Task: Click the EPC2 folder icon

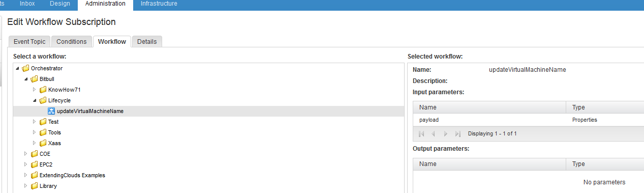Action: click(x=34, y=164)
